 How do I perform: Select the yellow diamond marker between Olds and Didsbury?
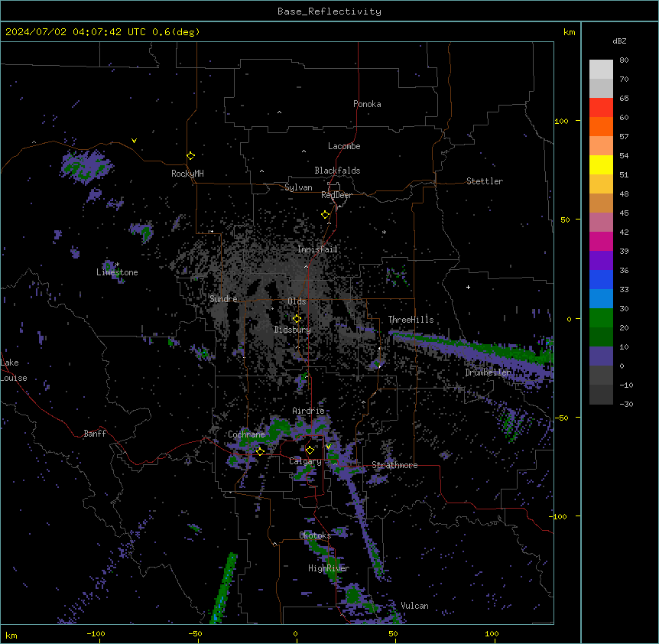(x=297, y=319)
